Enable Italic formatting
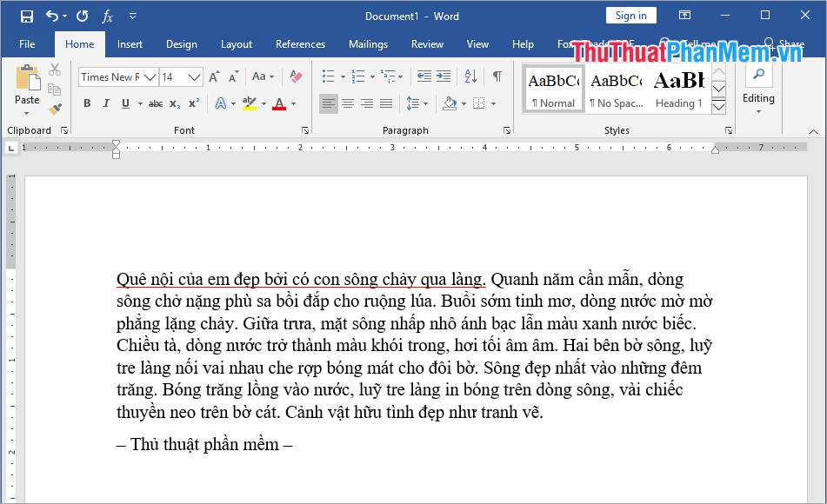Image resolution: width=827 pixels, height=504 pixels. click(x=106, y=103)
